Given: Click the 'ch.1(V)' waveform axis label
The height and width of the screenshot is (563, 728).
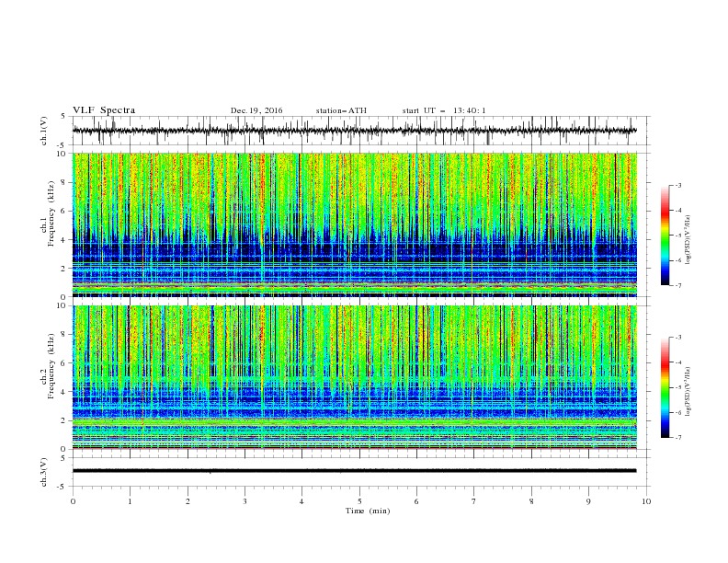Looking at the screenshot, I should point(44,131).
